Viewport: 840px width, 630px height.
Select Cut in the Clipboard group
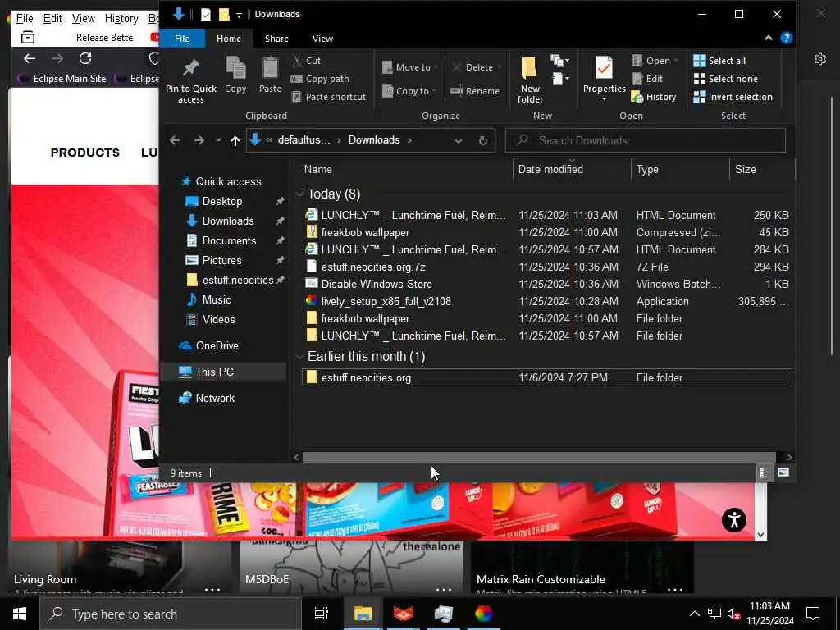tap(307, 61)
